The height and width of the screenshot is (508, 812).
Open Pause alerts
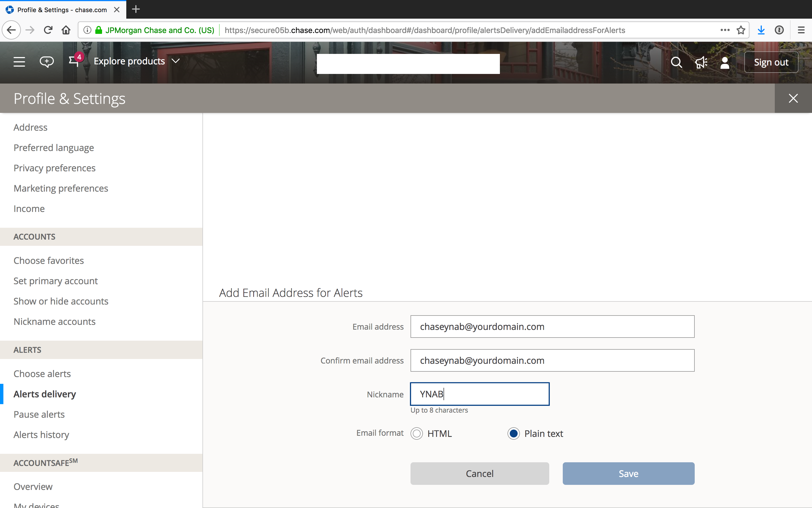pos(39,414)
